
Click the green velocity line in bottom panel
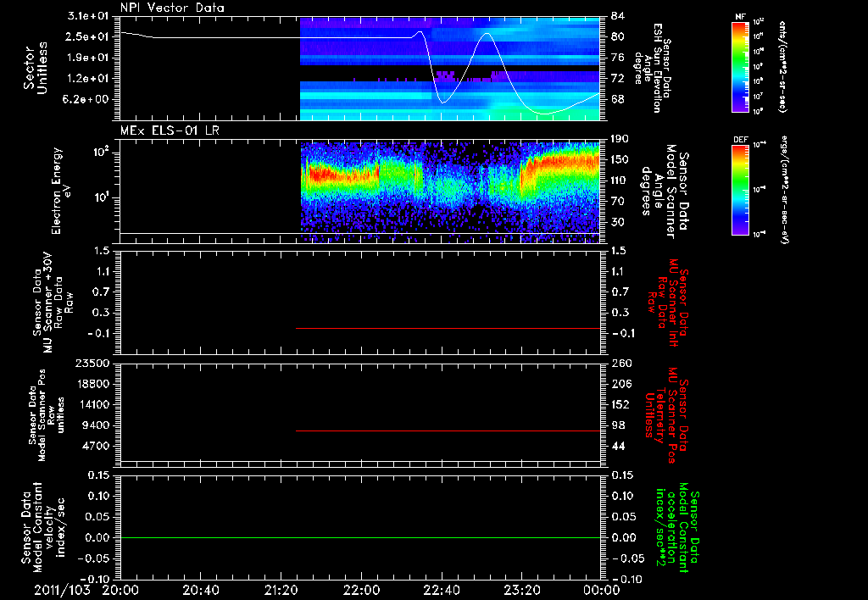pyautogui.click(x=359, y=537)
